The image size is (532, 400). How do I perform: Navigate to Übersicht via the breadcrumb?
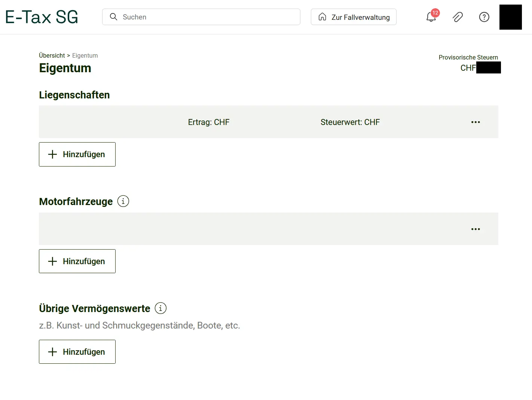[x=52, y=55]
